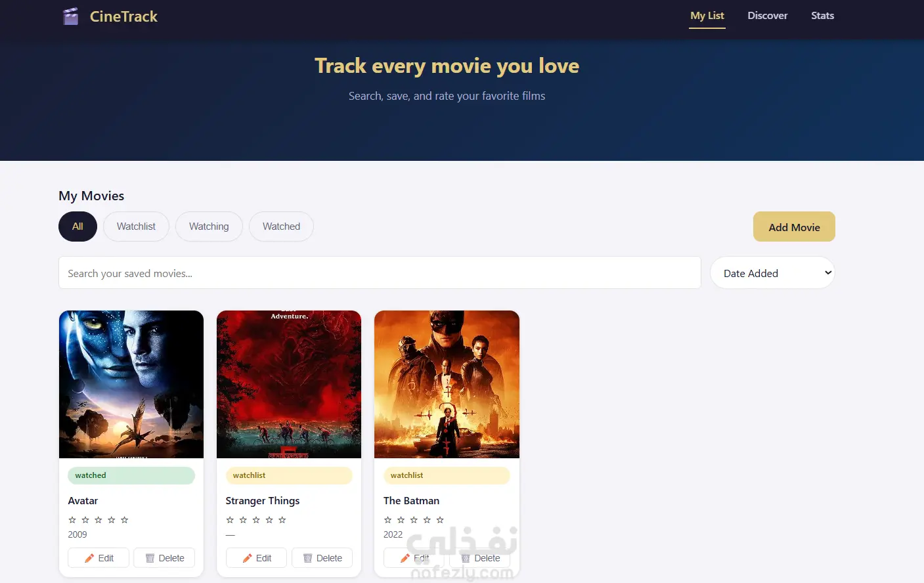The width and height of the screenshot is (924, 583).
Task: Click the Add Movie button
Action: click(794, 227)
